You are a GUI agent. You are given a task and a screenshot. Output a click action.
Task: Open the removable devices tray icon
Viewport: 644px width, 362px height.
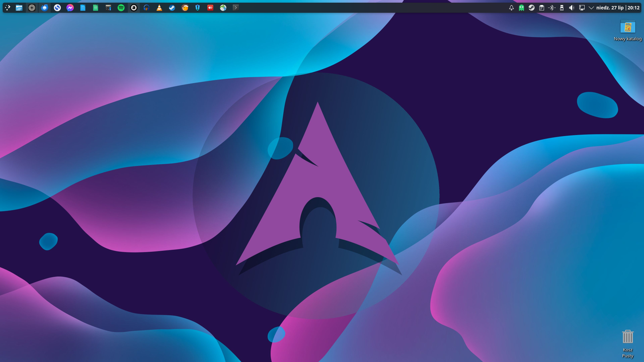tap(561, 8)
